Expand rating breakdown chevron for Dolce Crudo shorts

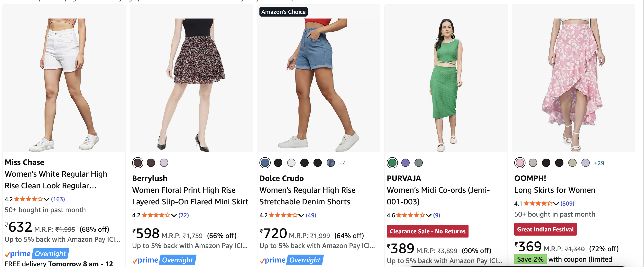click(x=301, y=215)
